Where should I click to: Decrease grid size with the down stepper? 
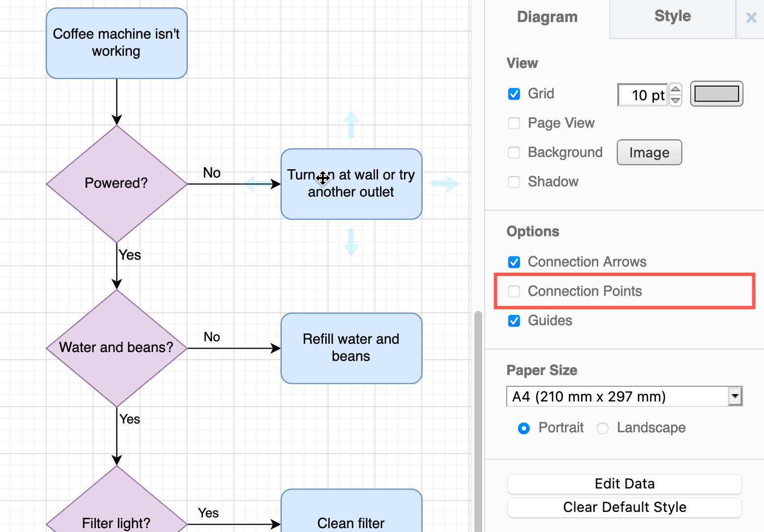click(x=675, y=99)
